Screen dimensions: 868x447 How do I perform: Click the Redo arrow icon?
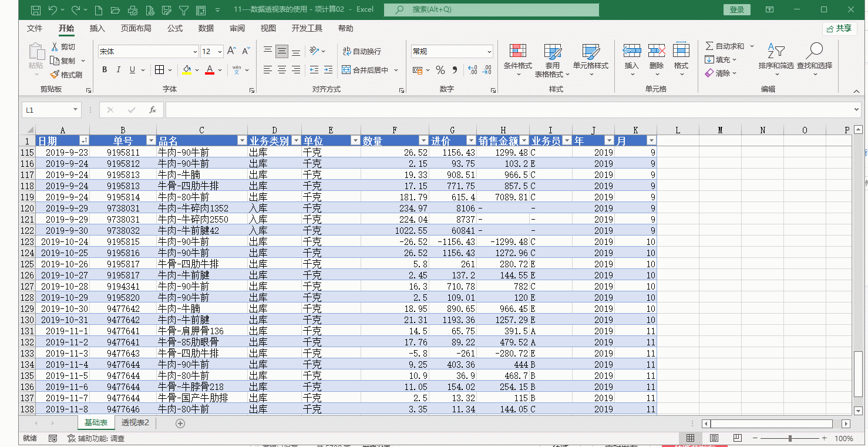click(75, 10)
